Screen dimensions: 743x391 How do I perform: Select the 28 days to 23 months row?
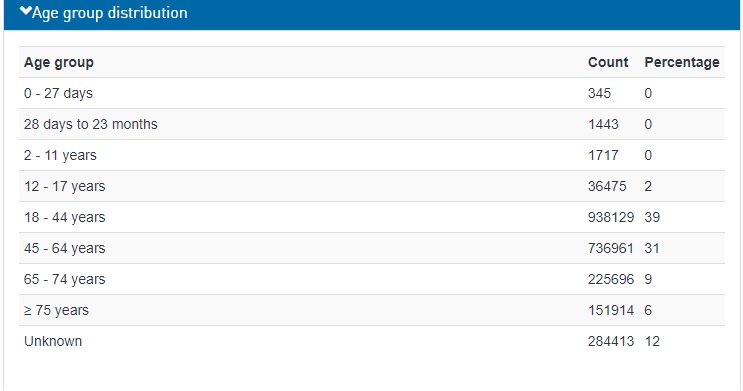372,124
